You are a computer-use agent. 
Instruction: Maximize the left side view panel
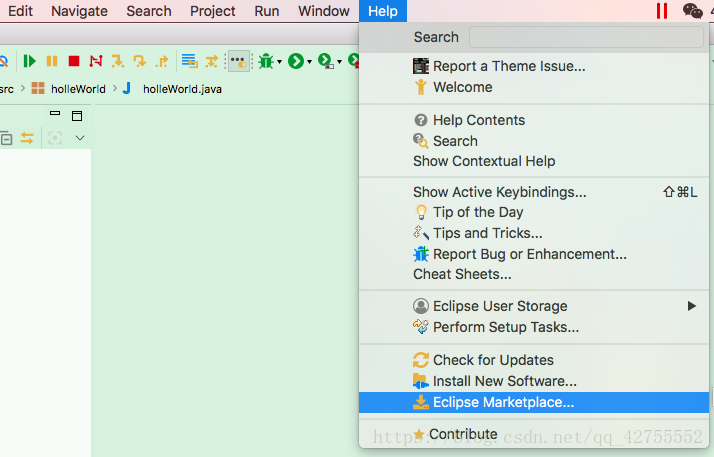(77, 116)
